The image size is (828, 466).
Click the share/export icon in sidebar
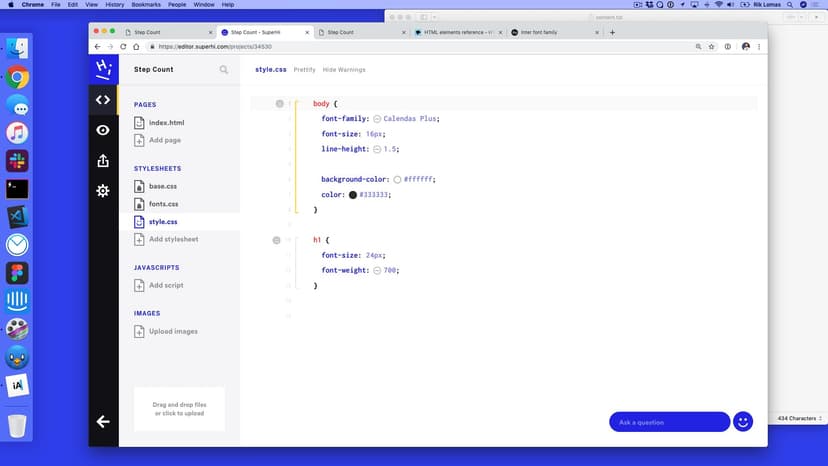click(103, 160)
